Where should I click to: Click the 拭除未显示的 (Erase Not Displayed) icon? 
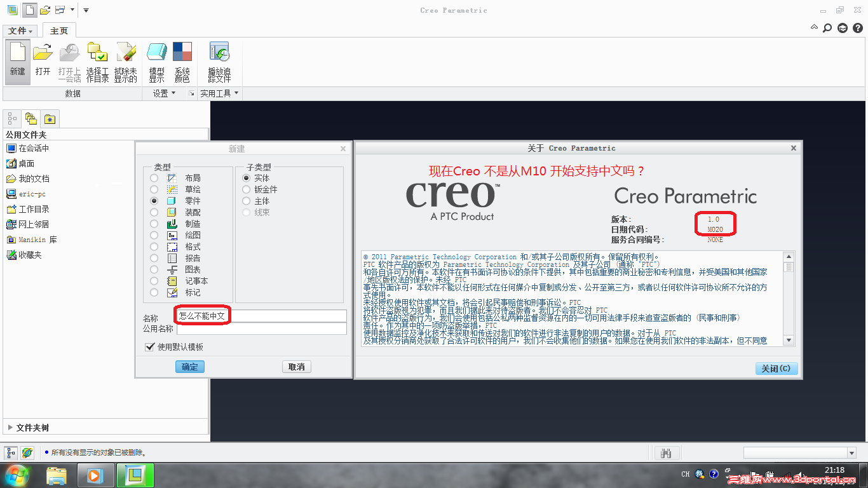[126, 62]
